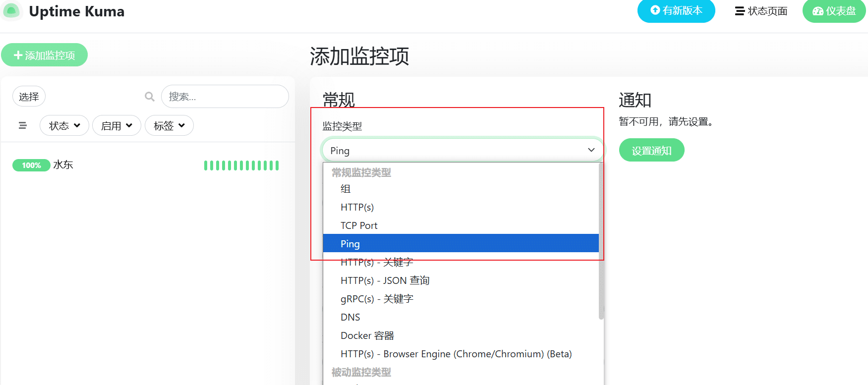This screenshot has height=385, width=868.
Task: Select the 组 group option
Action: pyautogui.click(x=461, y=189)
